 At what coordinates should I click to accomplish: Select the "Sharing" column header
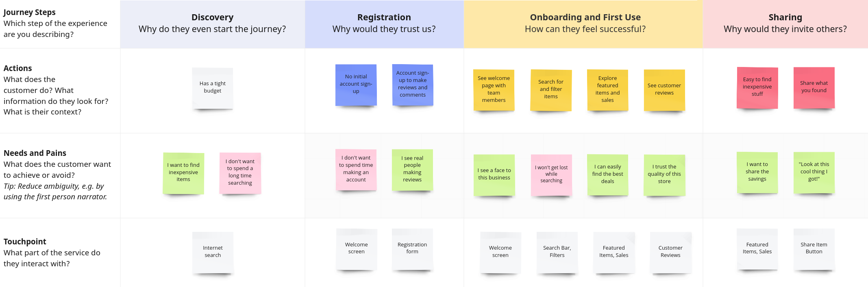click(785, 17)
